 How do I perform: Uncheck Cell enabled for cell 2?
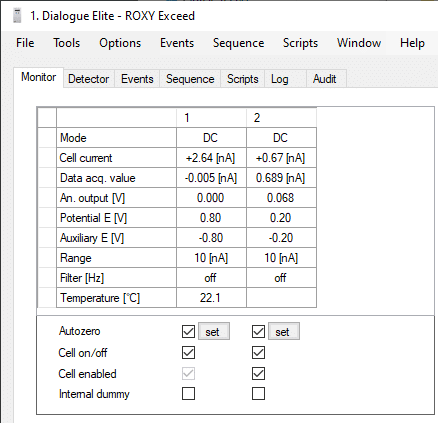click(x=258, y=373)
